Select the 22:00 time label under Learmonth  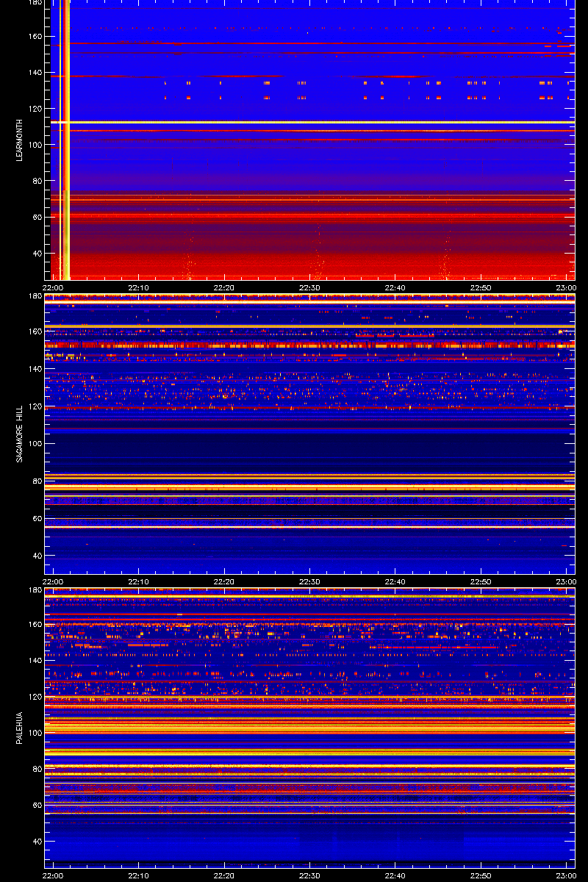point(54,287)
